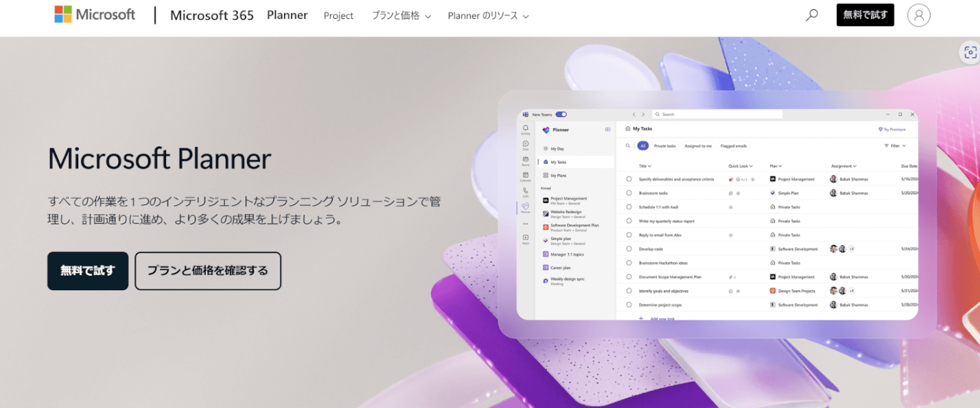Screen dimensions: 980x408
Task: Select the All filter pill
Action: pyautogui.click(x=643, y=146)
